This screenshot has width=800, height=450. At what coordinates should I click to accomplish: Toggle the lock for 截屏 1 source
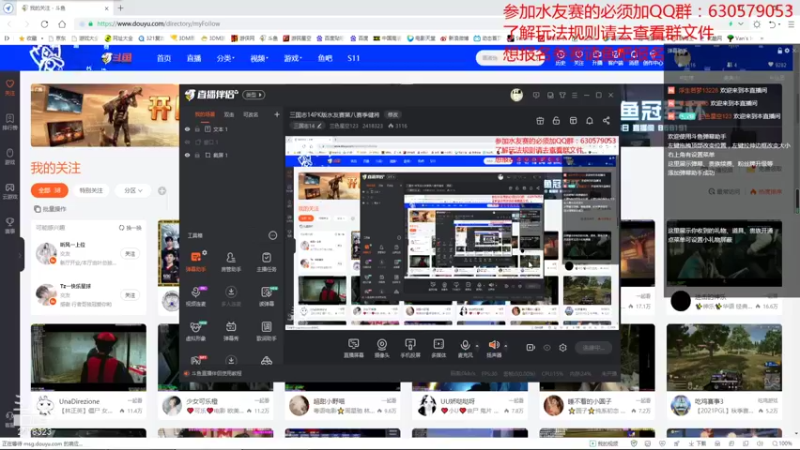coord(197,155)
